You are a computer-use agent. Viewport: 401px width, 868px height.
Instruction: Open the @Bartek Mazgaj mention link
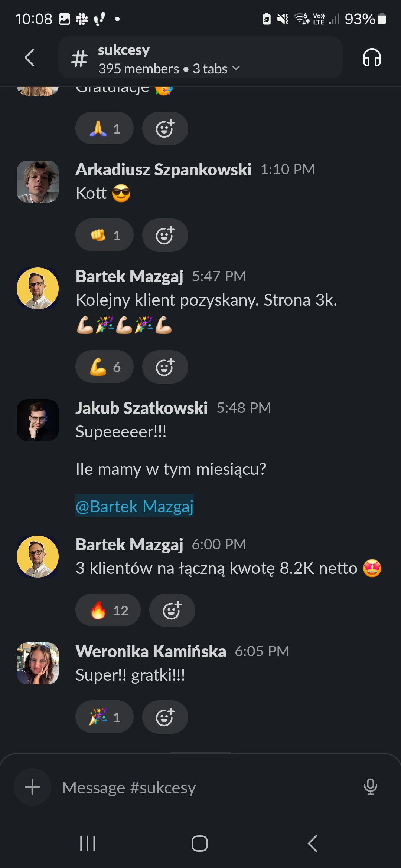(134, 506)
